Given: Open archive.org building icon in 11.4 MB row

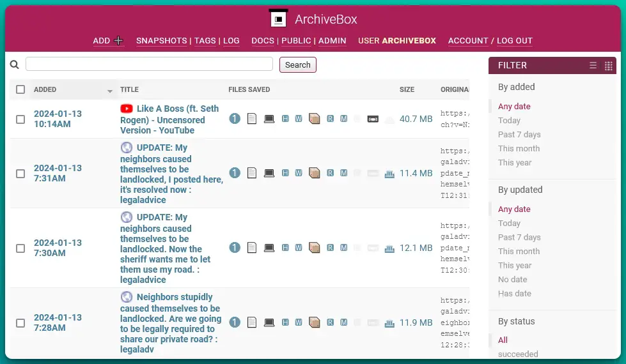Looking at the screenshot, I should click(389, 174).
